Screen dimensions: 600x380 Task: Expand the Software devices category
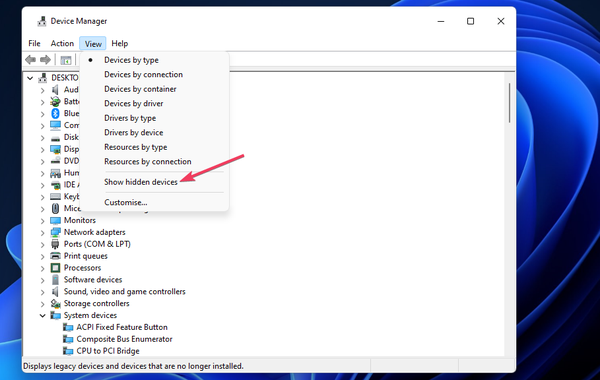coord(42,280)
